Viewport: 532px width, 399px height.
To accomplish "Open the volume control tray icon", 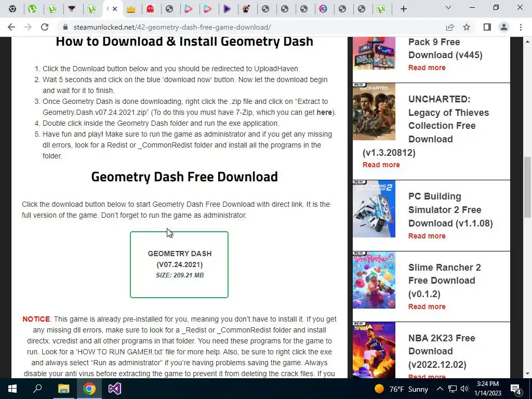I will 464,389.
